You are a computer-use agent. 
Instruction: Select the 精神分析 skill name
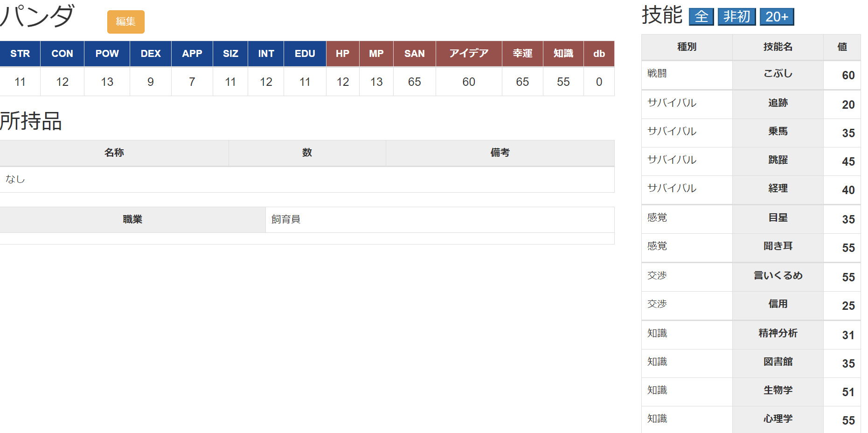click(x=778, y=334)
